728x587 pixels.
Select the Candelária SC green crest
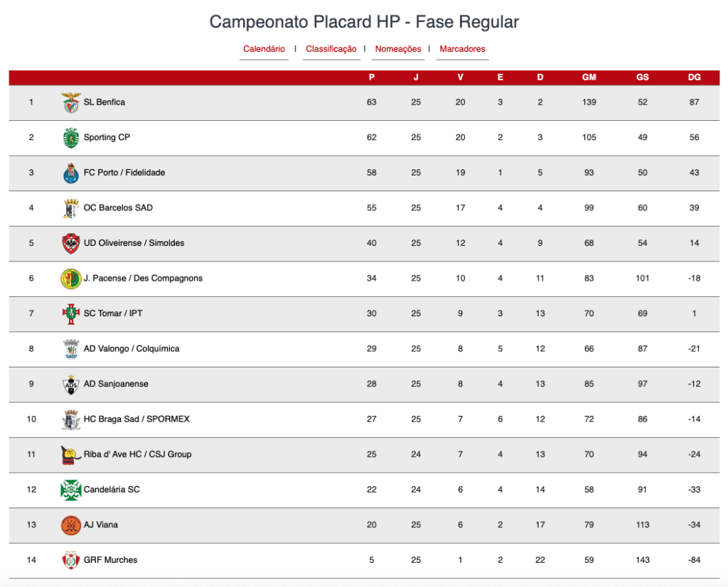(71, 490)
